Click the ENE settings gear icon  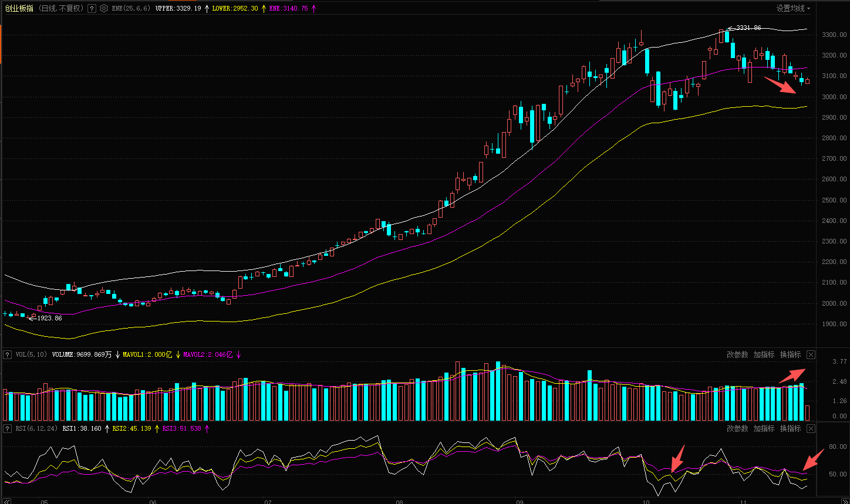click(104, 8)
